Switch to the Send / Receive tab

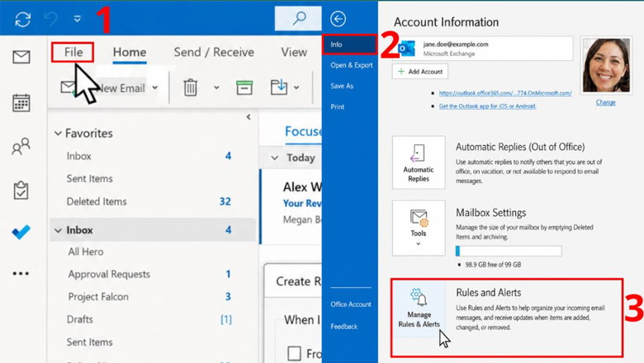pos(214,53)
